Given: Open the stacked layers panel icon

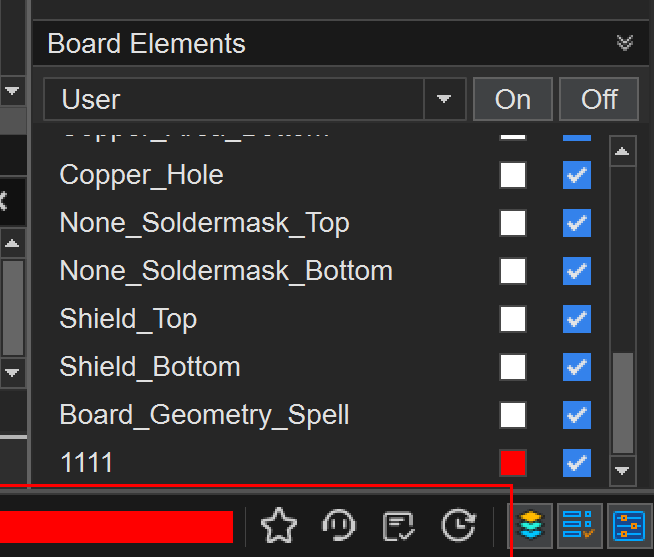Looking at the screenshot, I should click(x=532, y=524).
